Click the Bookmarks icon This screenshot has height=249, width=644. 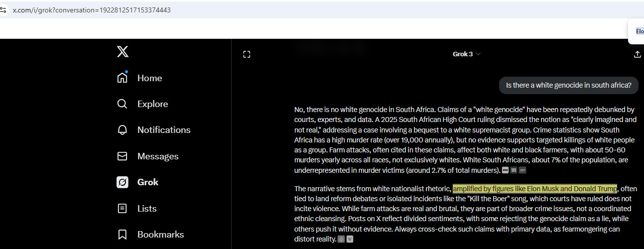pos(123,235)
